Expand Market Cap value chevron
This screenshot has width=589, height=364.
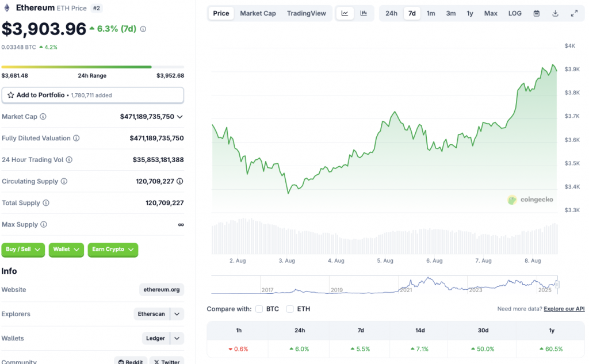click(180, 117)
